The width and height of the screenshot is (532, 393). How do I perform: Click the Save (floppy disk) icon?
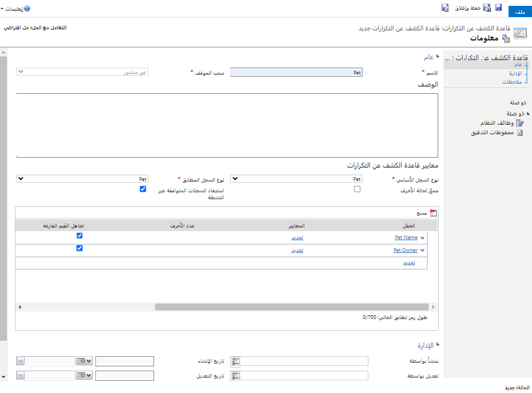(x=498, y=7)
